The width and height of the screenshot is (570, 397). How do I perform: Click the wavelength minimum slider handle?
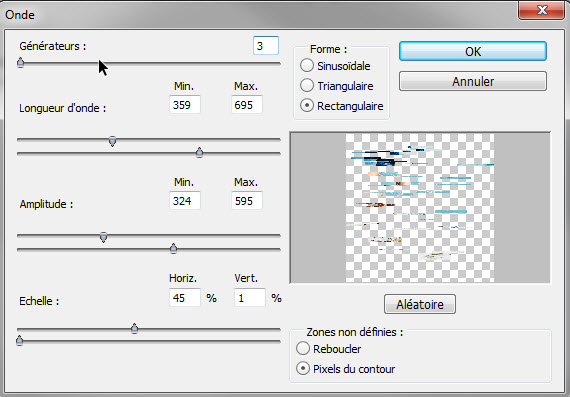pyautogui.click(x=113, y=141)
